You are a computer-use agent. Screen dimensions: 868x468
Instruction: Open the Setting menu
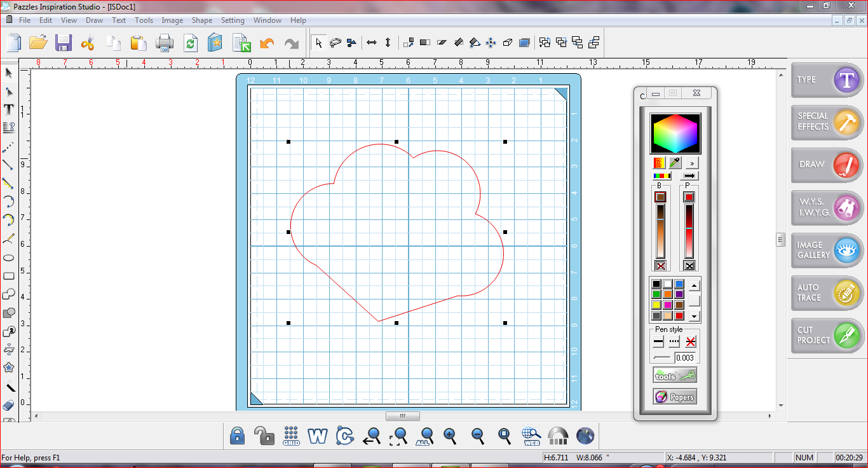233,20
